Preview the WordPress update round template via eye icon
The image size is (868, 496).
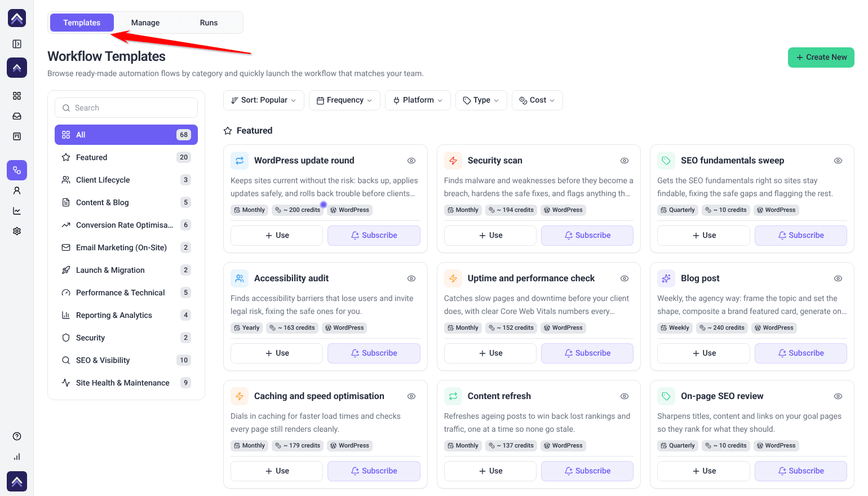411,161
